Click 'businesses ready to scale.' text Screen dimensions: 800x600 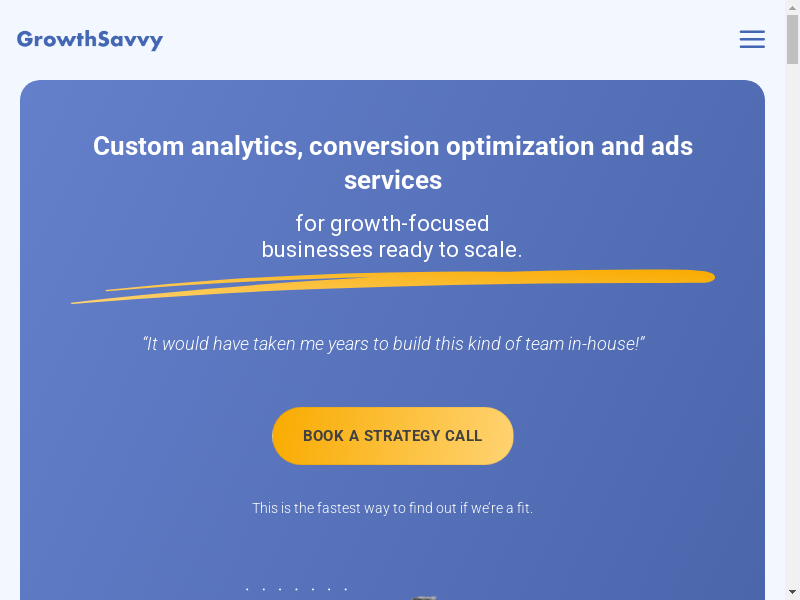click(x=392, y=250)
